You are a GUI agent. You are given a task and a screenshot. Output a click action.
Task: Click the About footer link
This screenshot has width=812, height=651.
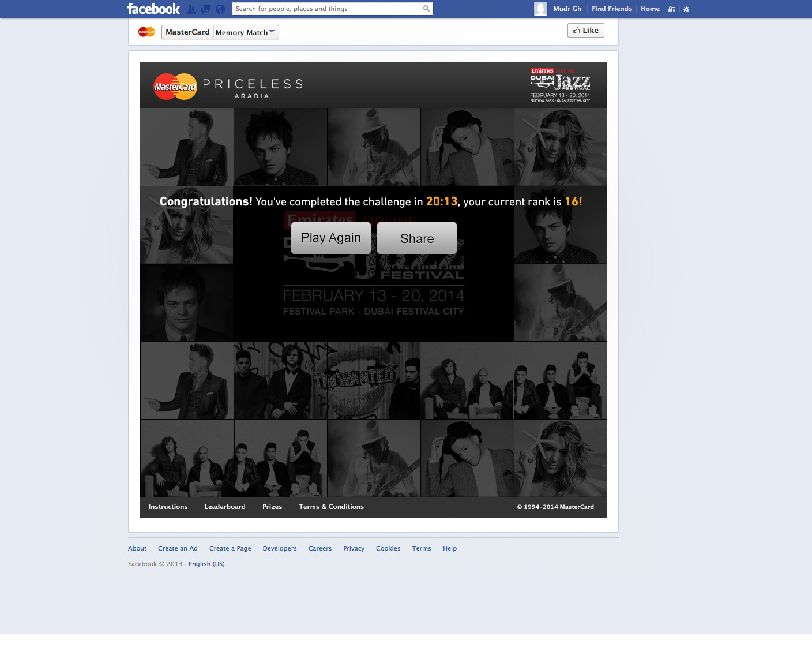137,548
